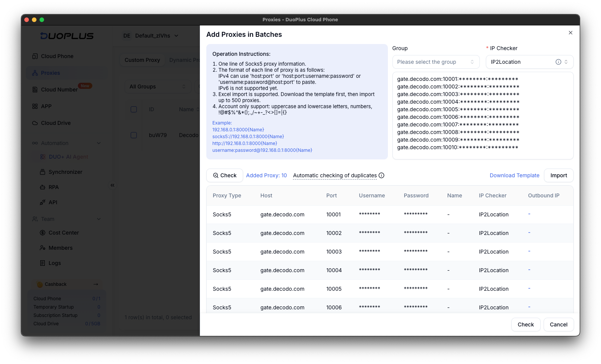Click the RPA robot icon

[x=43, y=187]
